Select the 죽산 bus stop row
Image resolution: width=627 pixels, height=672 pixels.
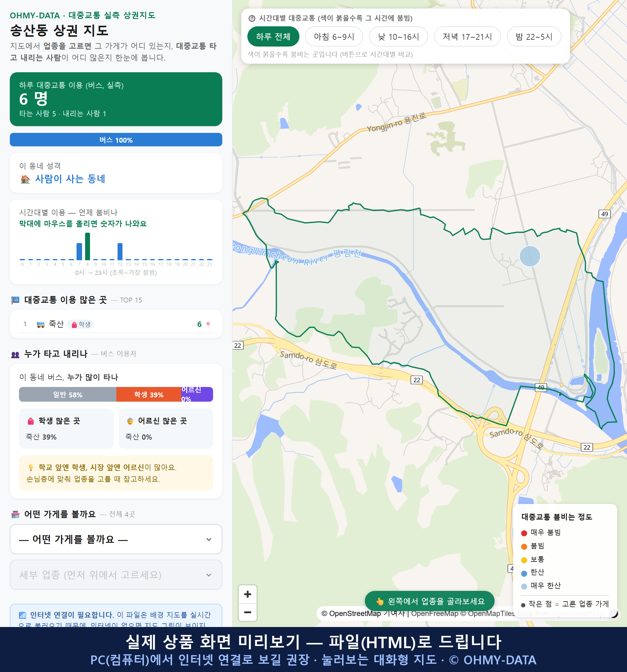point(116,324)
